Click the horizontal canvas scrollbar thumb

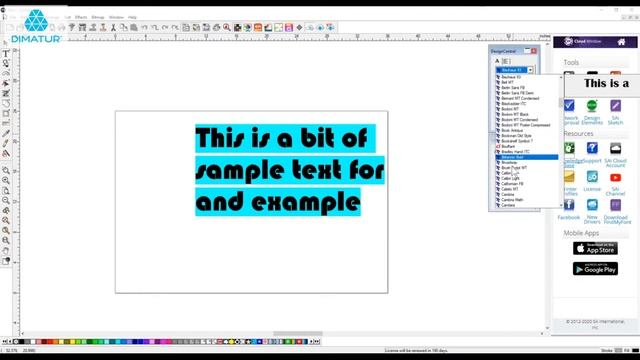click(x=298, y=333)
